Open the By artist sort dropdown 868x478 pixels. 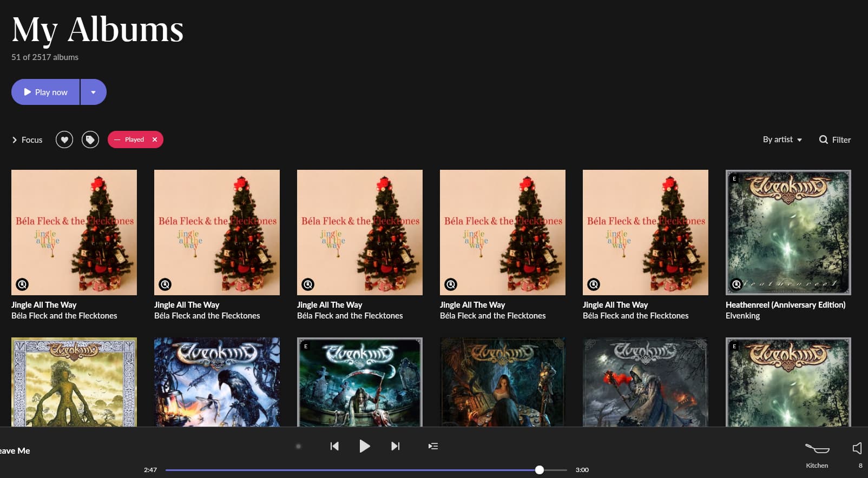[782, 140]
